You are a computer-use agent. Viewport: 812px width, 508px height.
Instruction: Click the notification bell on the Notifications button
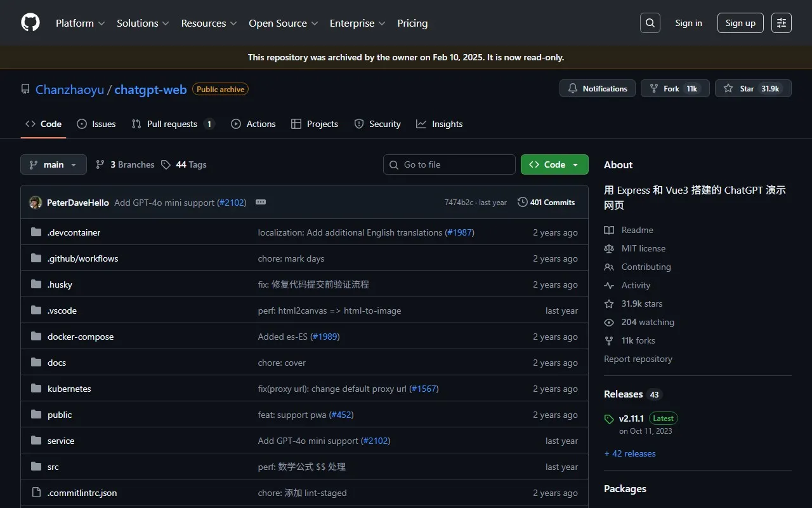coord(573,88)
